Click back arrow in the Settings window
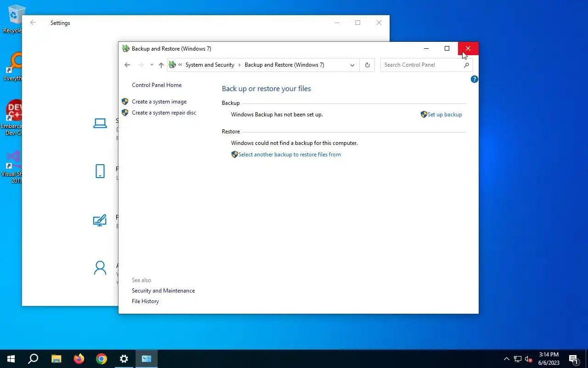The image size is (588, 368). (33, 23)
